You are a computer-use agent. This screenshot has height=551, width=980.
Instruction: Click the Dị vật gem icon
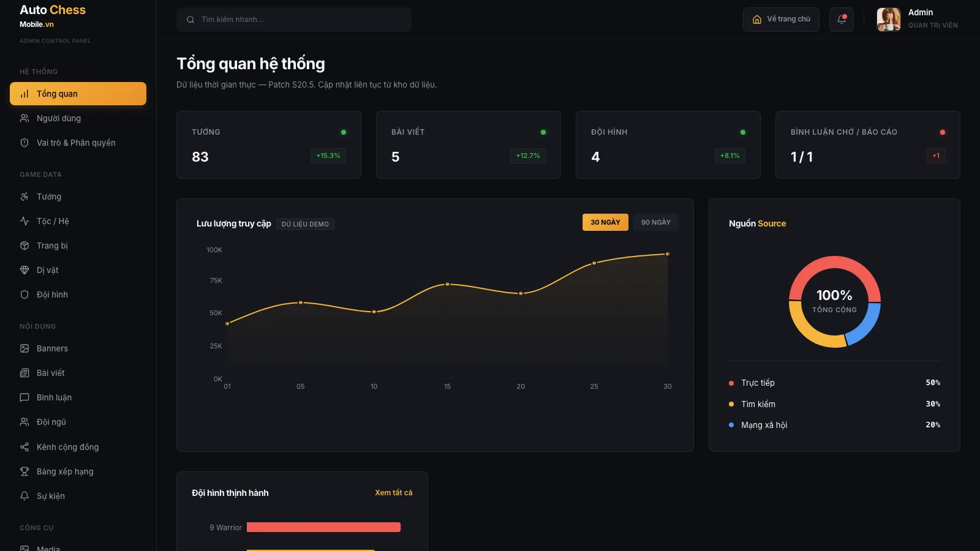pos(24,270)
